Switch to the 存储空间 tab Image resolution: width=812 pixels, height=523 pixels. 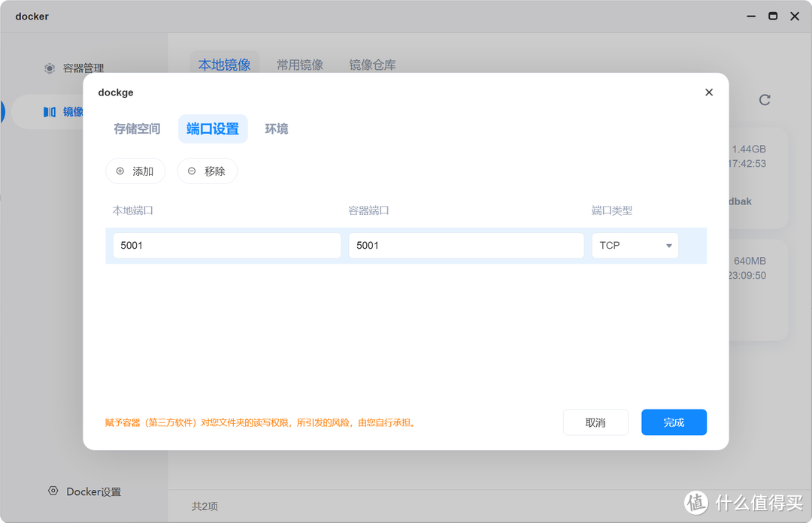(137, 128)
